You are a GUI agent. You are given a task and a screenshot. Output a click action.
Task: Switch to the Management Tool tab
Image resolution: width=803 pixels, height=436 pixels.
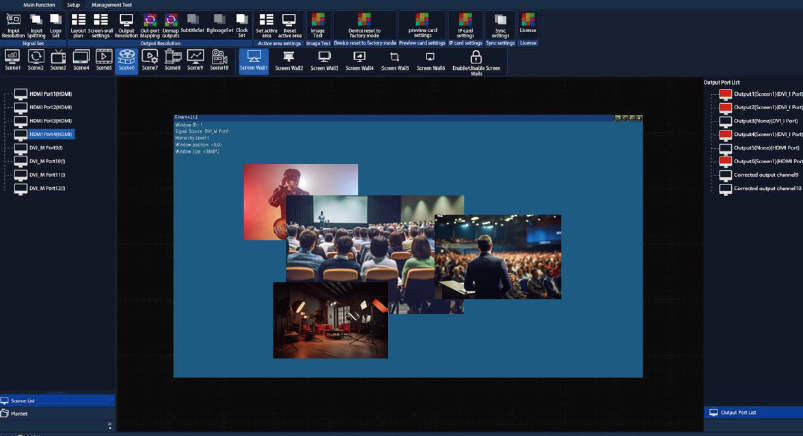[111, 4]
